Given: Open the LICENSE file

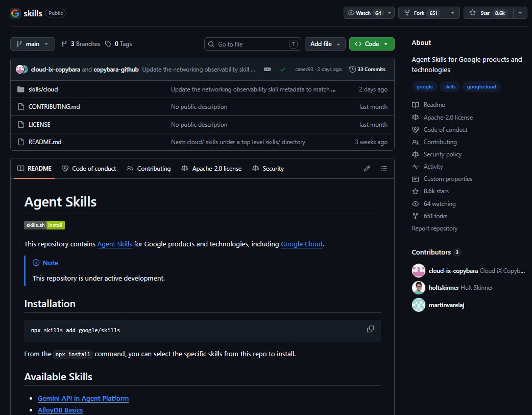Looking at the screenshot, I should tap(39, 125).
